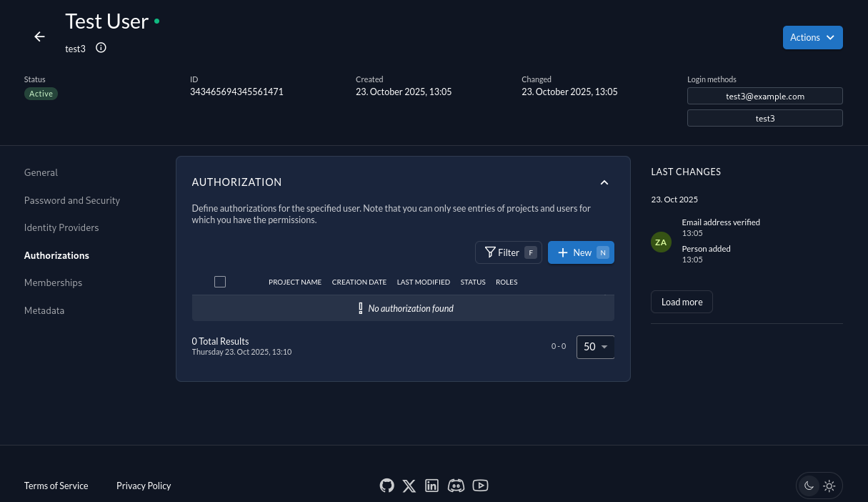868x502 pixels.
Task: Open the YouTube icon in footer
Action: coord(480,486)
